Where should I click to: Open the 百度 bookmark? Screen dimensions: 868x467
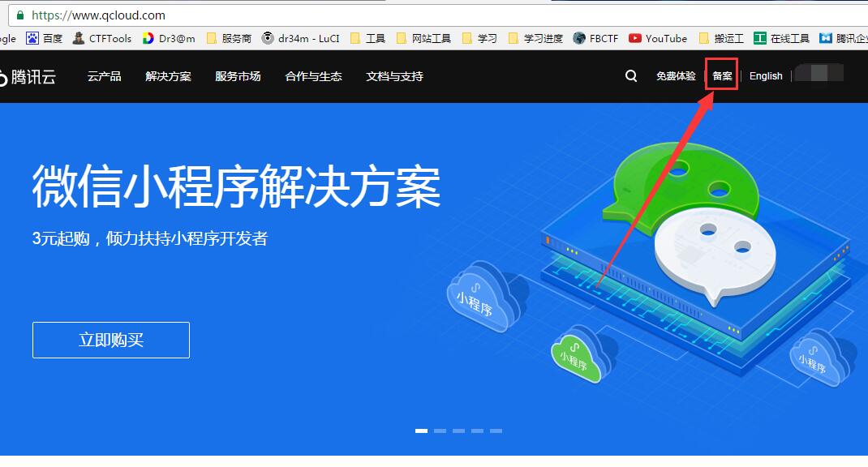pyautogui.click(x=45, y=38)
